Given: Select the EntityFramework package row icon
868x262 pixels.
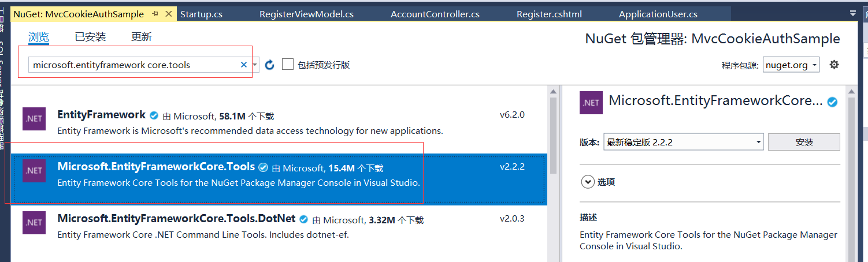Looking at the screenshot, I should pos(34,118).
